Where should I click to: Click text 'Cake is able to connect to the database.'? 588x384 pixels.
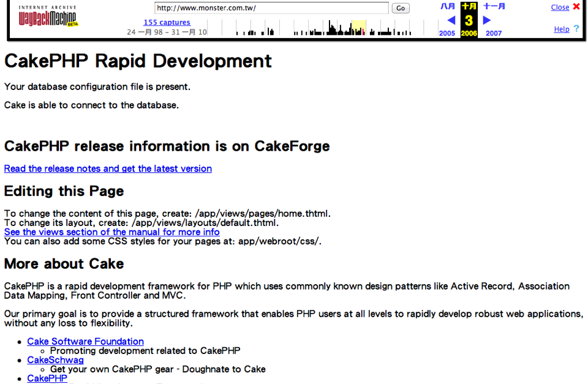click(91, 105)
